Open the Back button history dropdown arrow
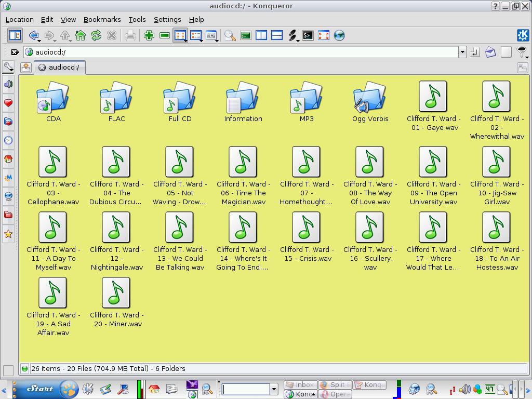This screenshot has height=399, width=532. tap(39, 41)
